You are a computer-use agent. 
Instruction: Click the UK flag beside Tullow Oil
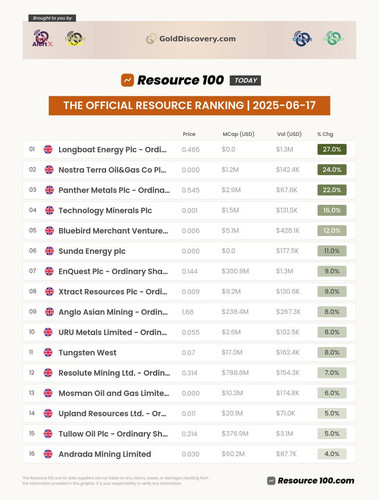click(48, 434)
